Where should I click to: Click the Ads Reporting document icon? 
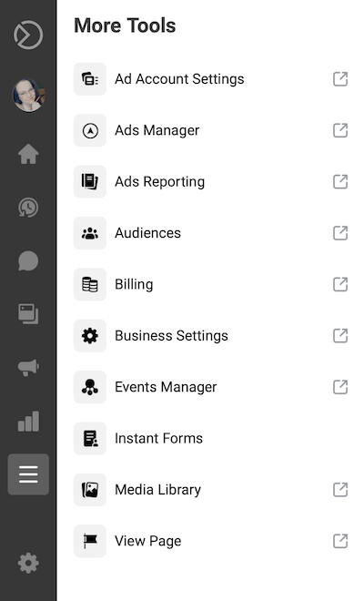90,182
